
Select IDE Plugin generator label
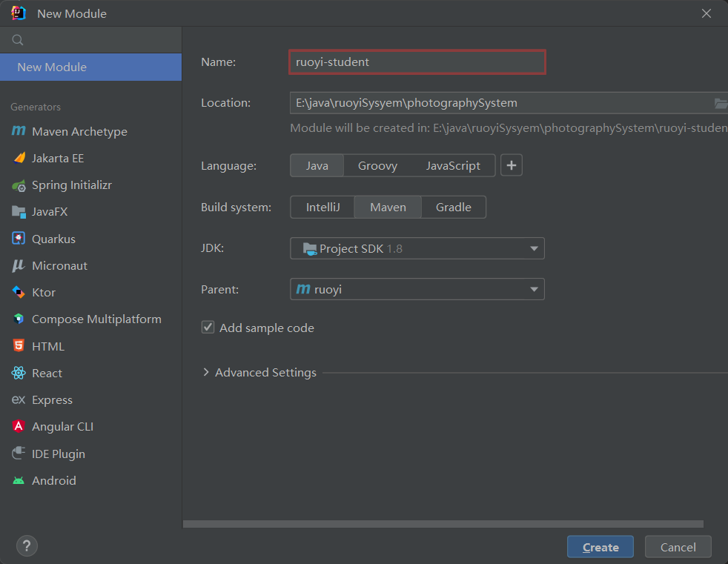[x=59, y=454]
